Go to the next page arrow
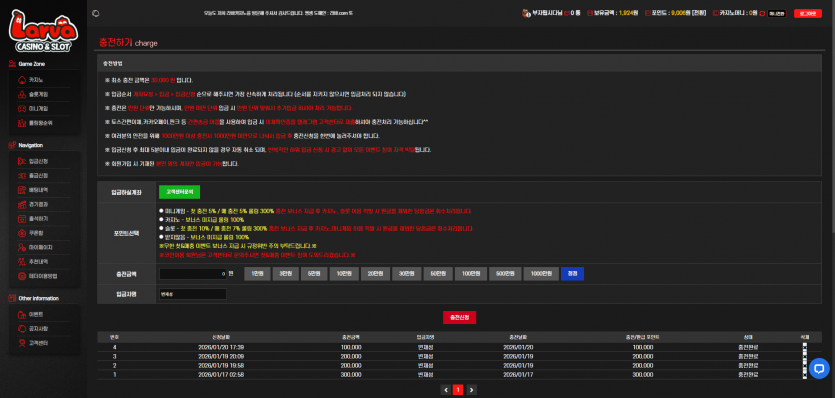835x398 pixels. 471,390
